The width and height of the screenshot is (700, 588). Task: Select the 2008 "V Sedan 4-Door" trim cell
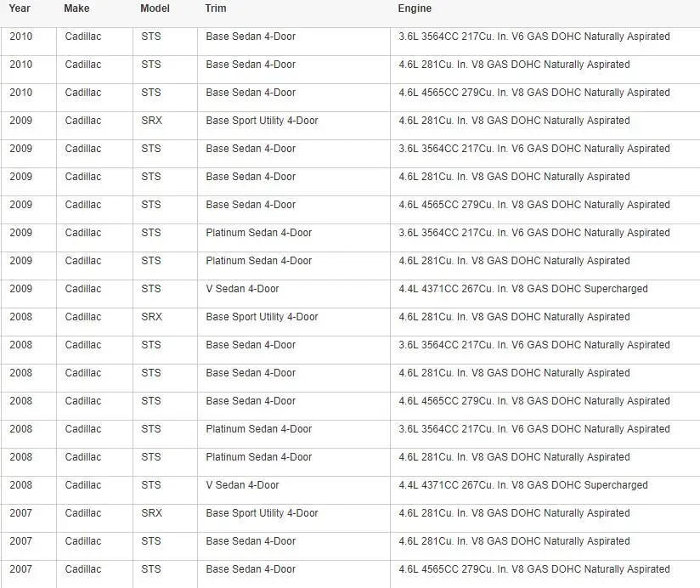click(x=242, y=485)
